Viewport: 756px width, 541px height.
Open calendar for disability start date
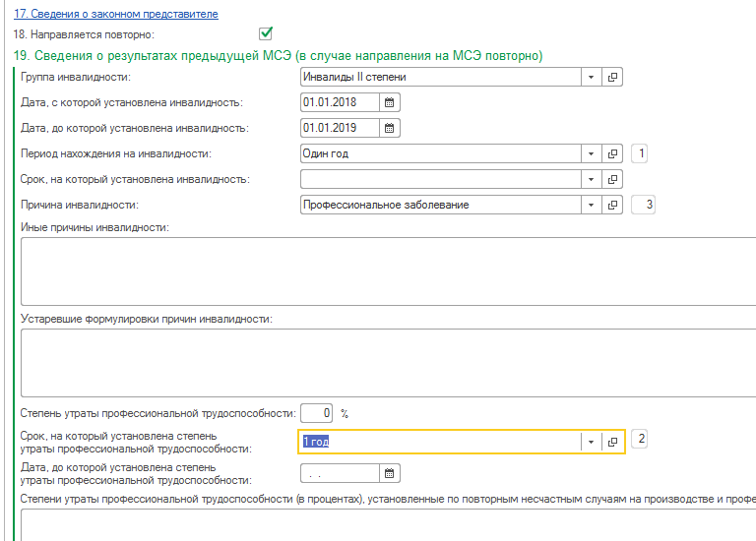(x=389, y=102)
